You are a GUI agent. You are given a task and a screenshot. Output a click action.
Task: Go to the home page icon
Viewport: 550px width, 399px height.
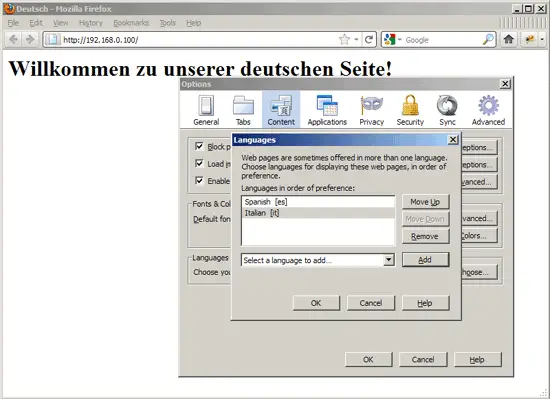click(509, 39)
